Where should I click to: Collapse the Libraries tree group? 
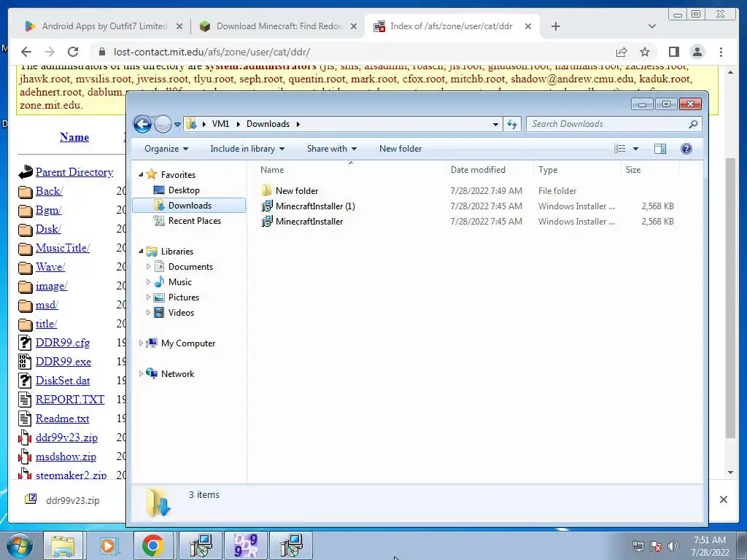[141, 252]
